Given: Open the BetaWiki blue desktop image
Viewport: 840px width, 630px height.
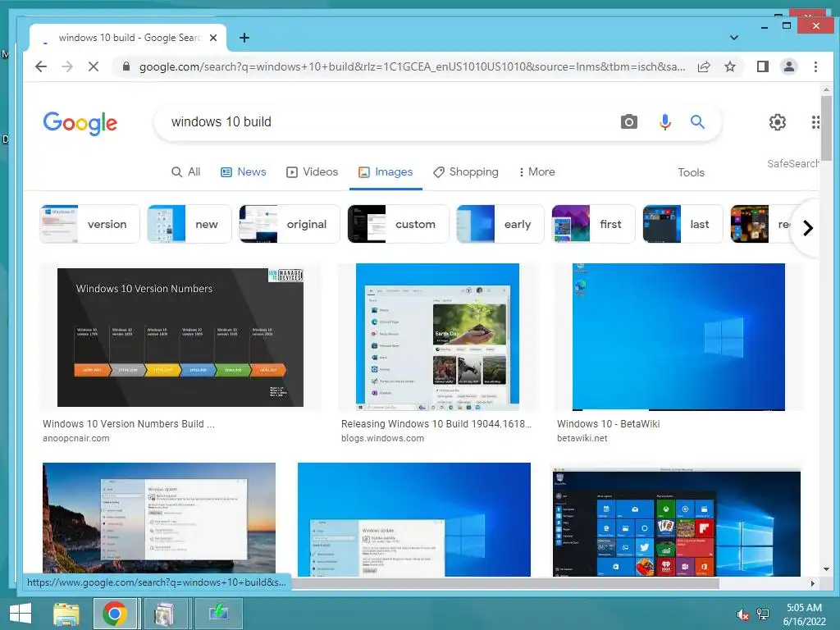Looking at the screenshot, I should (678, 337).
